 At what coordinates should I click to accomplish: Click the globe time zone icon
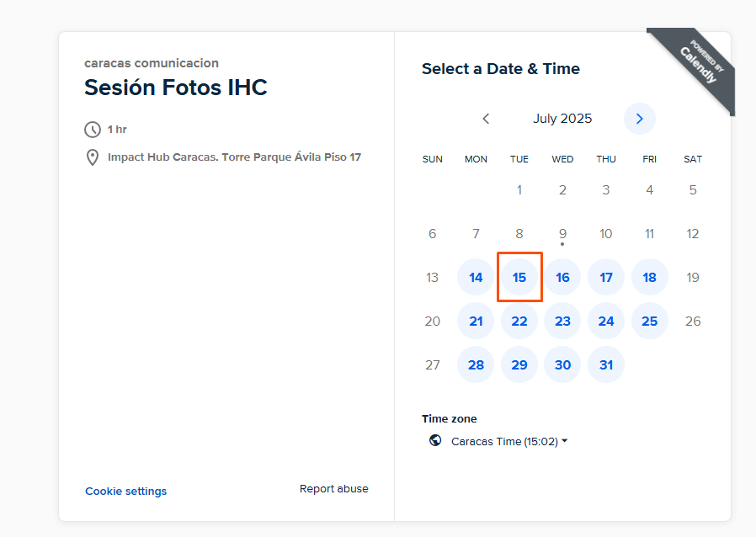435,440
